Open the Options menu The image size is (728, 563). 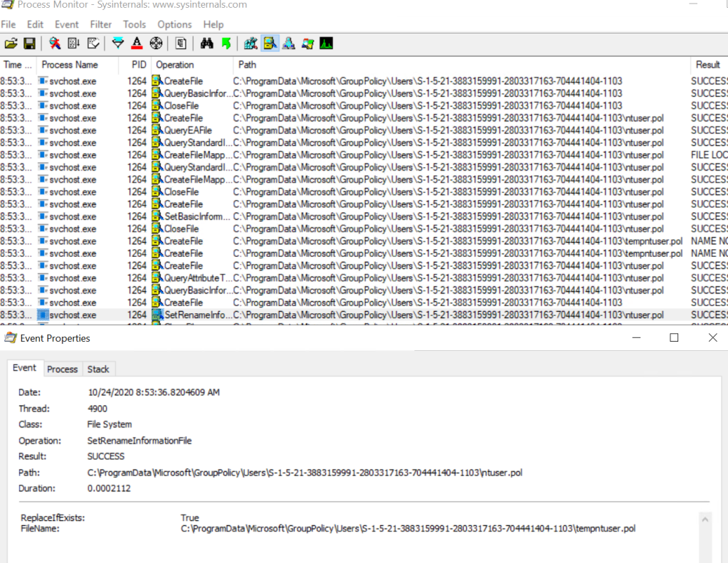pyautogui.click(x=174, y=24)
